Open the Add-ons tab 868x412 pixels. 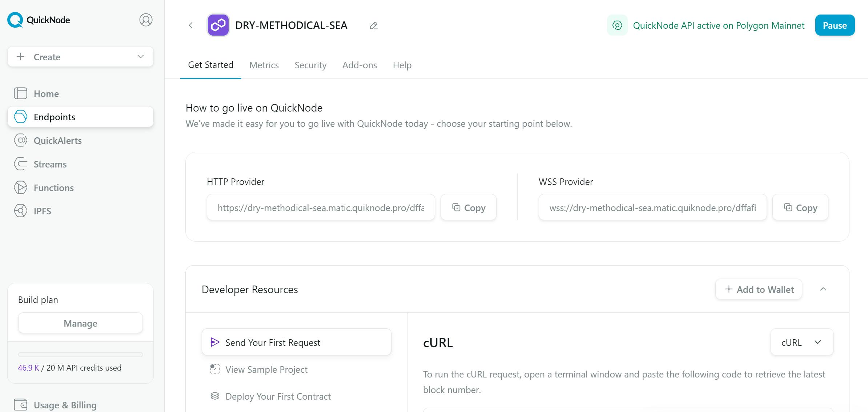tap(359, 65)
